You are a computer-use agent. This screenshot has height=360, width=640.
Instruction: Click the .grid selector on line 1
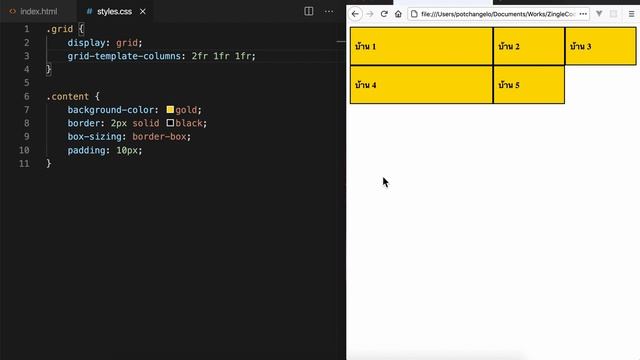pyautogui.click(x=60, y=29)
